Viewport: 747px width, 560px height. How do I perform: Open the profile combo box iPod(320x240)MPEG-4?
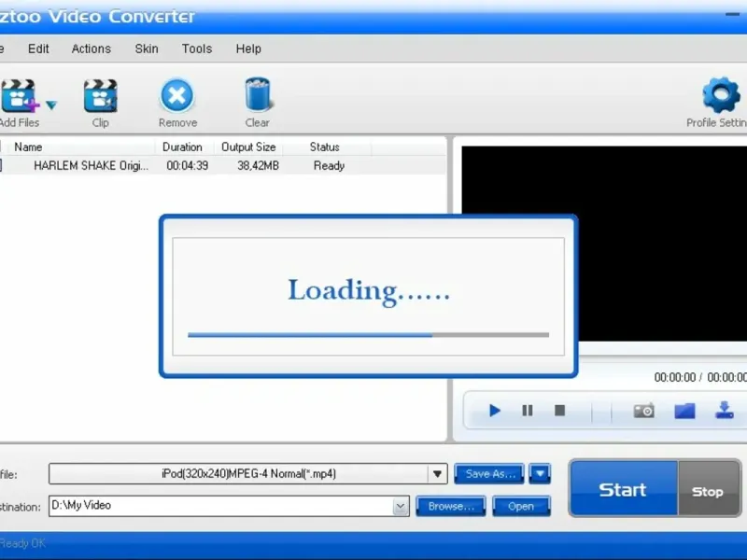247,474
